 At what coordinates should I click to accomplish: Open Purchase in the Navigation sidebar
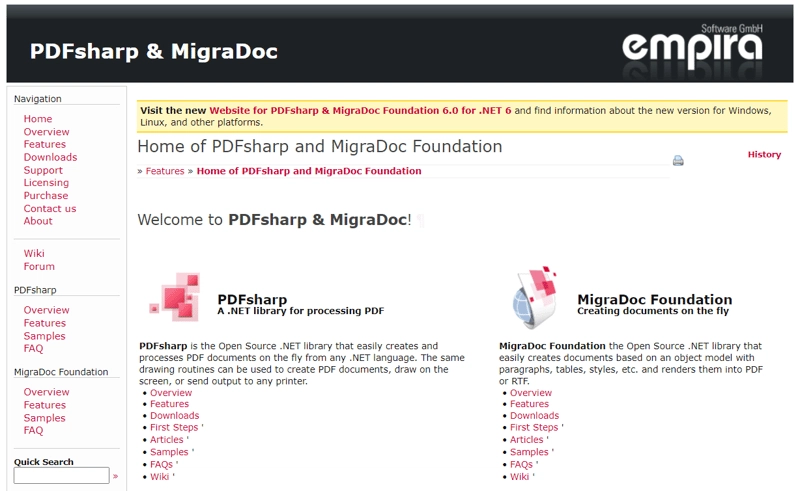click(45, 195)
